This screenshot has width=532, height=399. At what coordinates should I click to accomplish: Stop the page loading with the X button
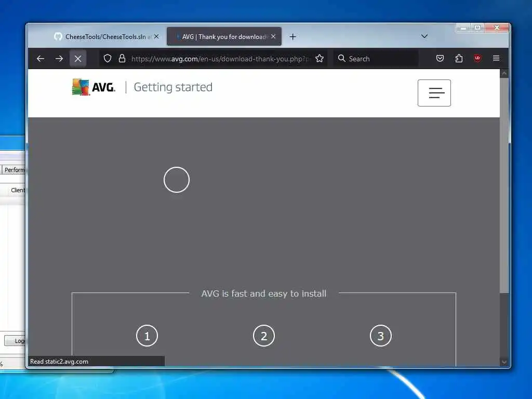[x=78, y=59]
